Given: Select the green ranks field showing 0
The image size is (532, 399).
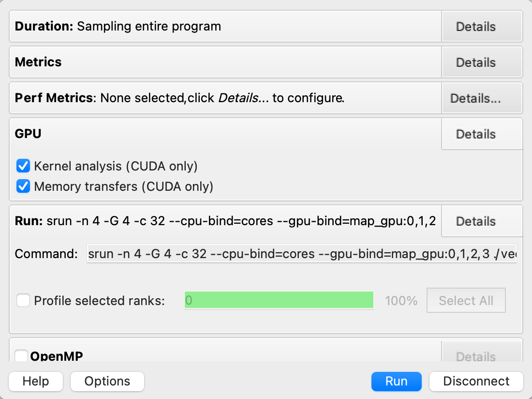Looking at the screenshot, I should [x=278, y=300].
